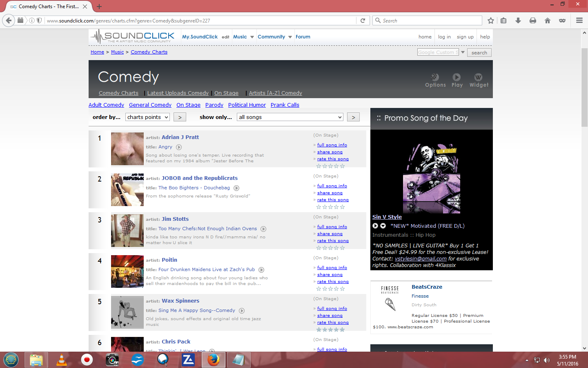Open a new browser tab
588x368 pixels.
click(99, 7)
